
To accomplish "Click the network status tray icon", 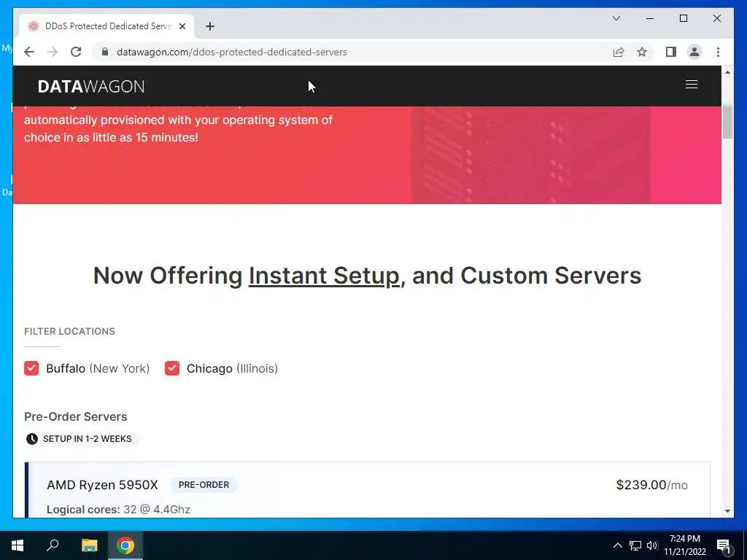I will [x=635, y=545].
